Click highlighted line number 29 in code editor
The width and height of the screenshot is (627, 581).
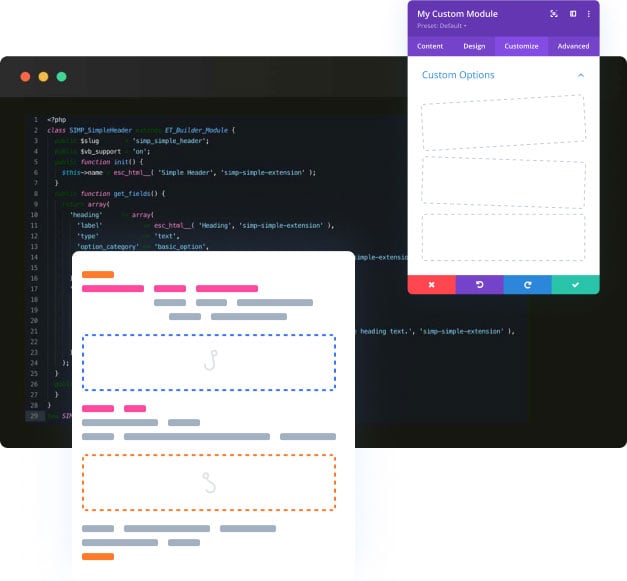(34, 415)
